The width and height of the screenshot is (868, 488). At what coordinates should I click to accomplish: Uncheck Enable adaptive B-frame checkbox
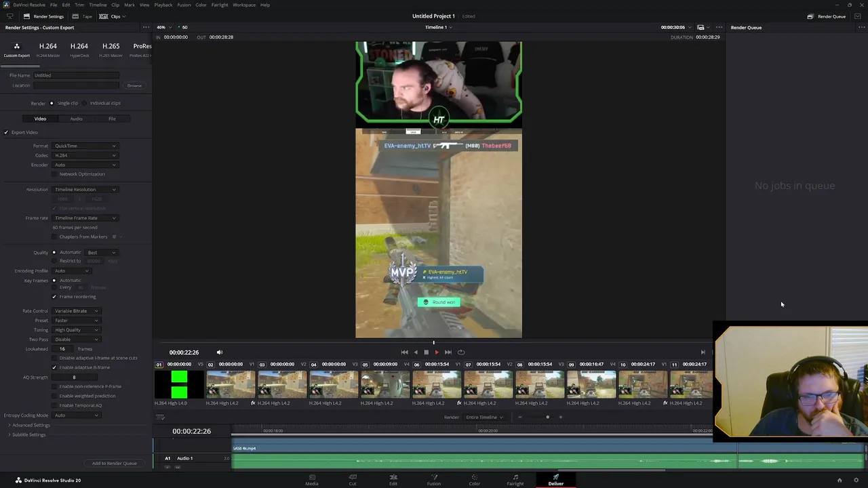click(x=55, y=367)
